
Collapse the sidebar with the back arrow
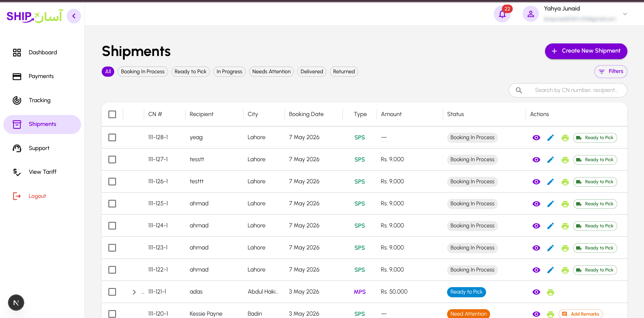pos(74,16)
